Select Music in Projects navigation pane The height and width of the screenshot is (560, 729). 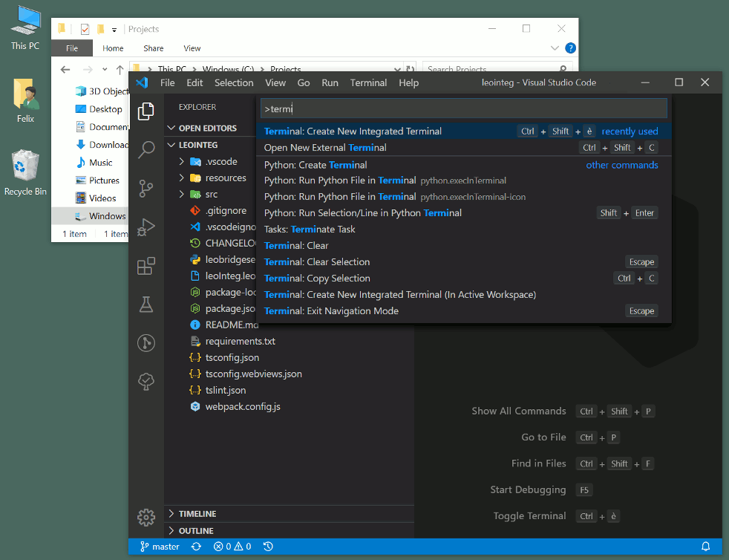(94, 163)
